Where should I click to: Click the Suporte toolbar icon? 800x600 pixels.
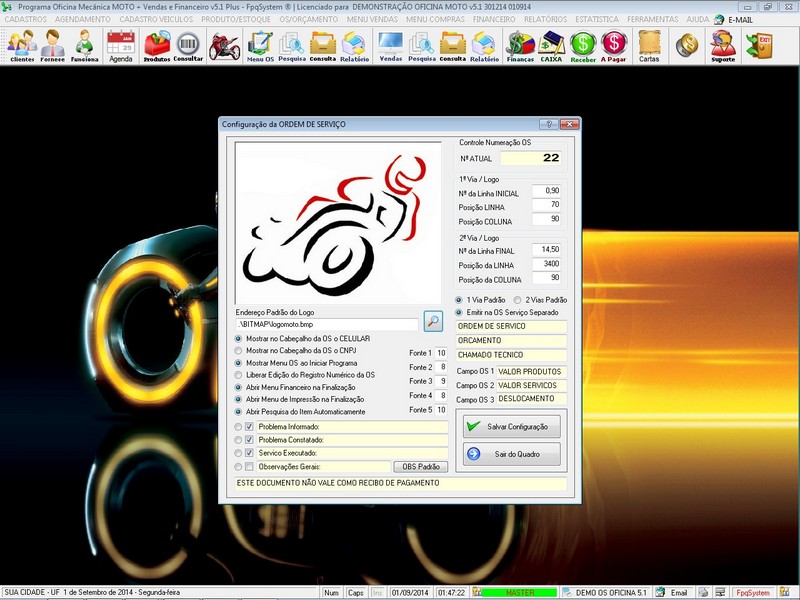click(x=722, y=45)
